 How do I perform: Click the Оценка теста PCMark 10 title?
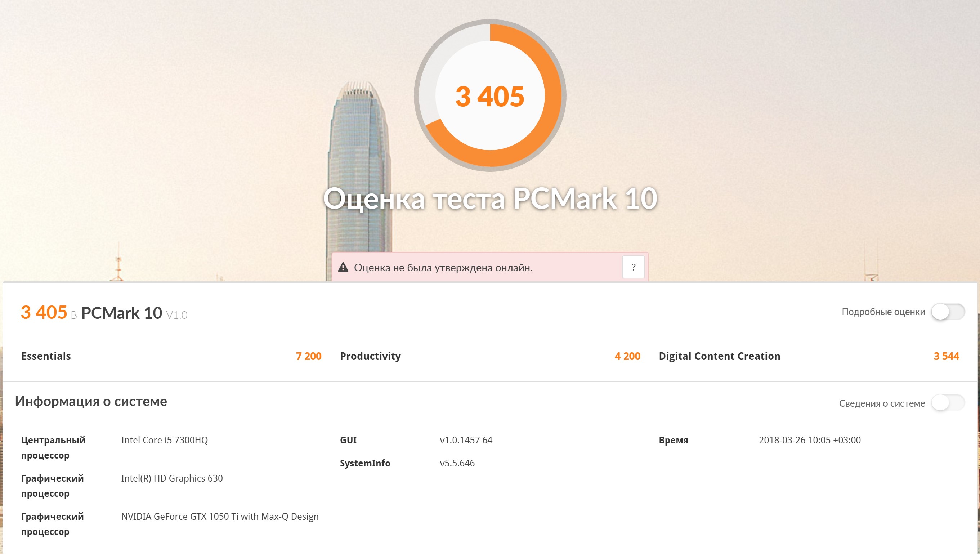[490, 198]
